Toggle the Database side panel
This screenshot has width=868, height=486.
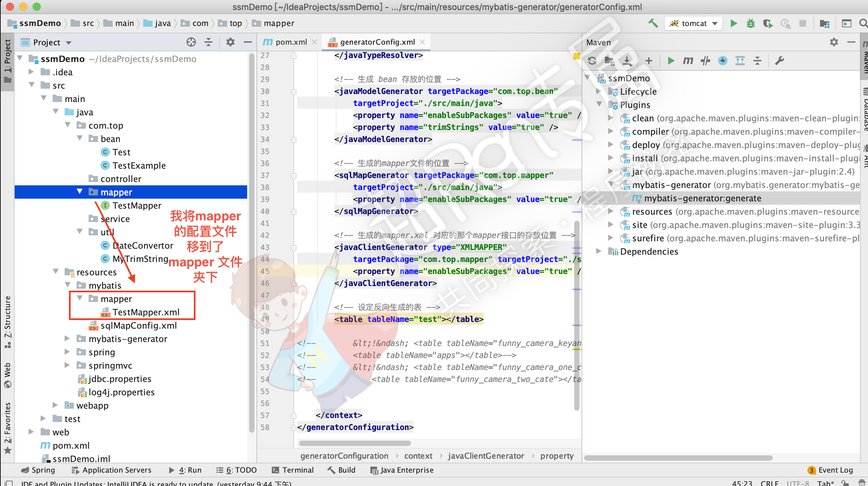[864, 110]
